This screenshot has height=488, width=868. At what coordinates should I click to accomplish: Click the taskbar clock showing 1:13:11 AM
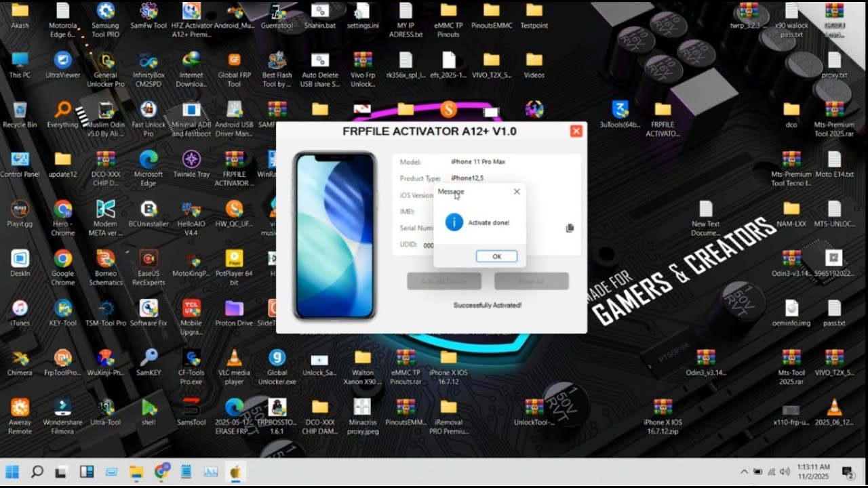click(x=813, y=472)
